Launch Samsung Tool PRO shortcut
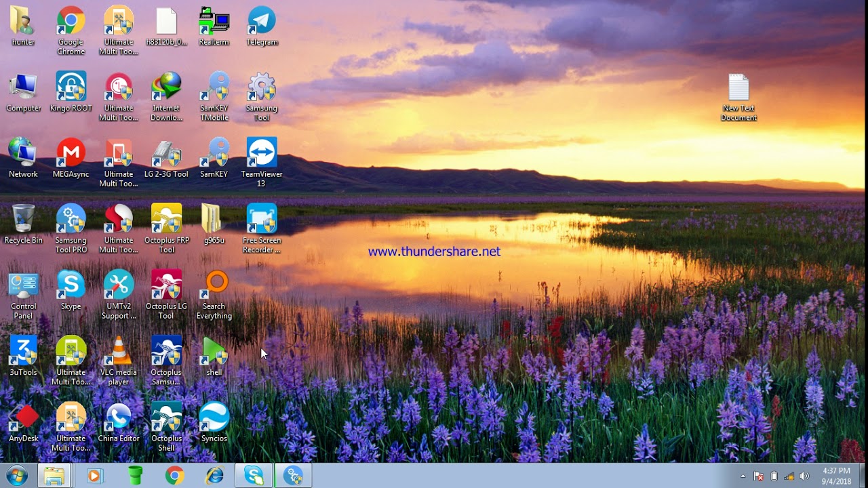This screenshot has width=868, height=488. (x=71, y=229)
